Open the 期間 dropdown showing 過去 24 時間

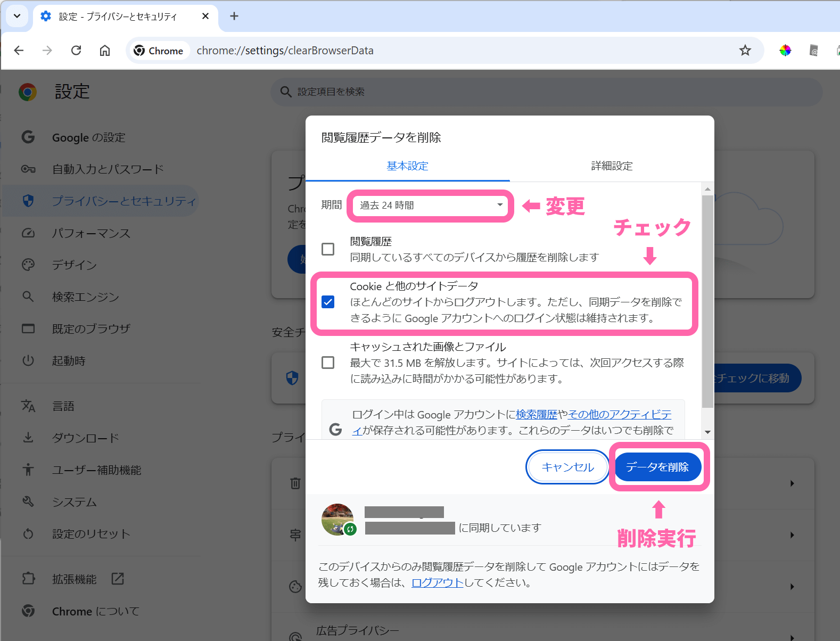[x=430, y=206]
